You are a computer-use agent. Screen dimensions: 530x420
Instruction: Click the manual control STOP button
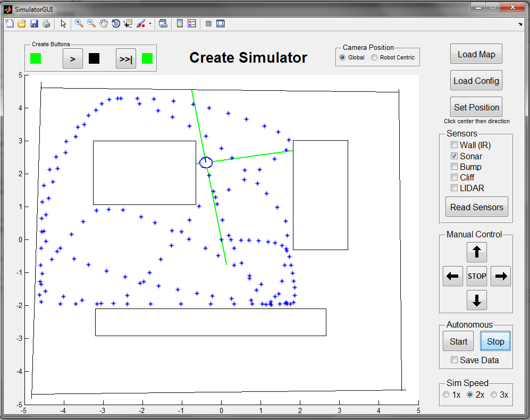(477, 276)
